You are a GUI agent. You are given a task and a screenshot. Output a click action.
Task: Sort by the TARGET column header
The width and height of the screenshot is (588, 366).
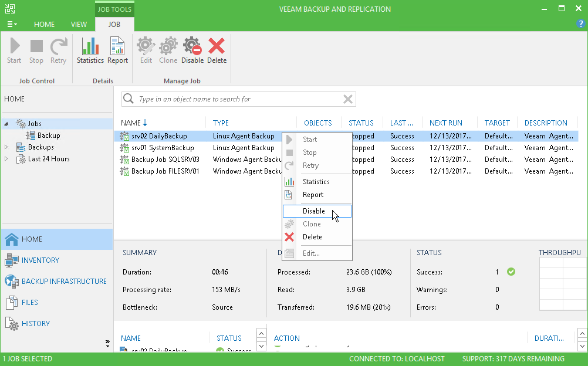[497, 123]
